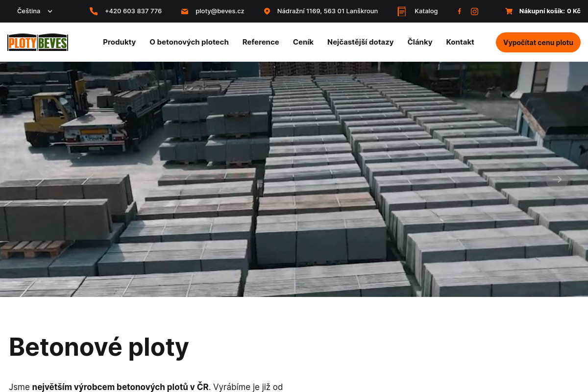Click ploty@beves.cz email link

(x=220, y=11)
